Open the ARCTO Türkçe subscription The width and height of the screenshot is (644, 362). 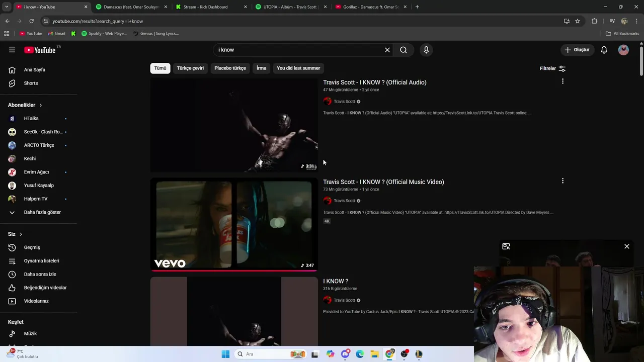38,145
